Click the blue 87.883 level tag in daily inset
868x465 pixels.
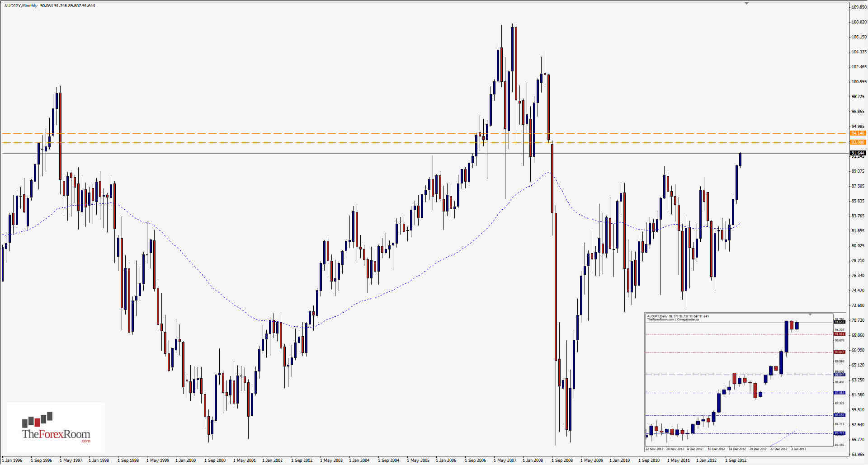(840, 393)
